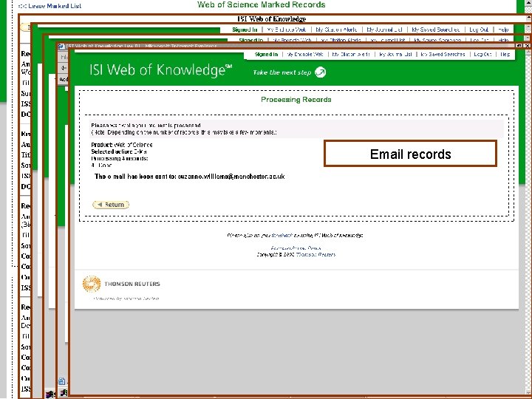This screenshot has width=532, height=399.
Task: Click the Web of Science Marked Records heading
Action: click(262, 4)
